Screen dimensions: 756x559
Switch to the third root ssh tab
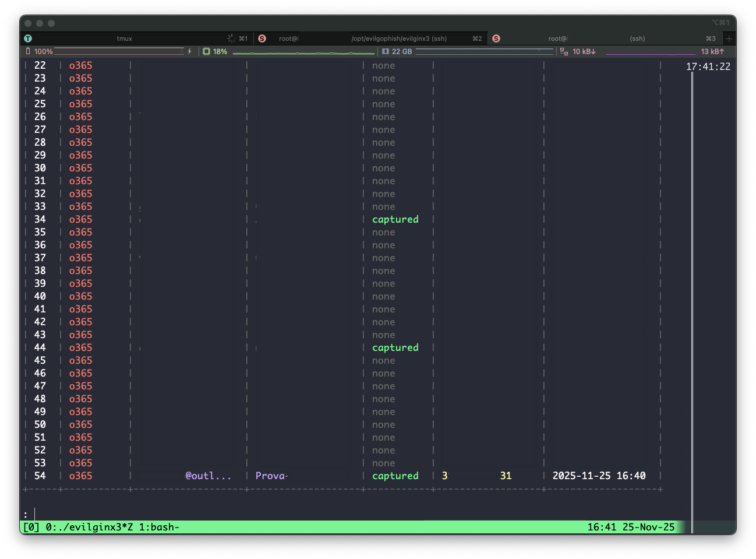coord(606,38)
